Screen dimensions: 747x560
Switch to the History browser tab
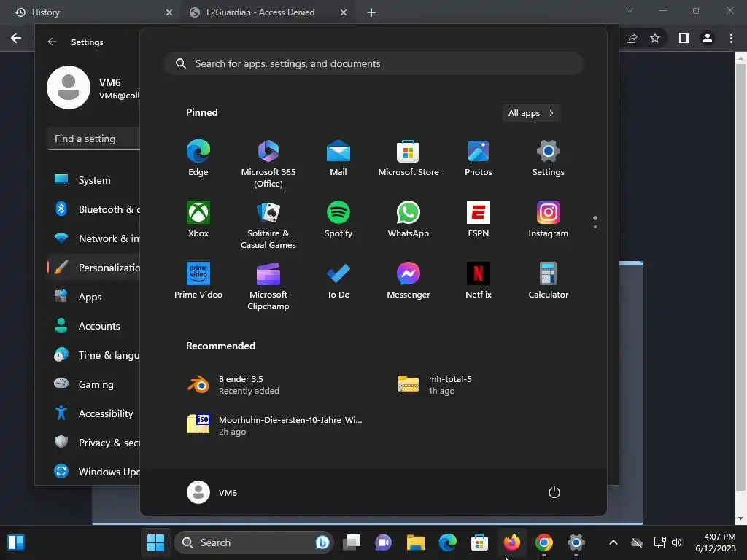(90, 12)
